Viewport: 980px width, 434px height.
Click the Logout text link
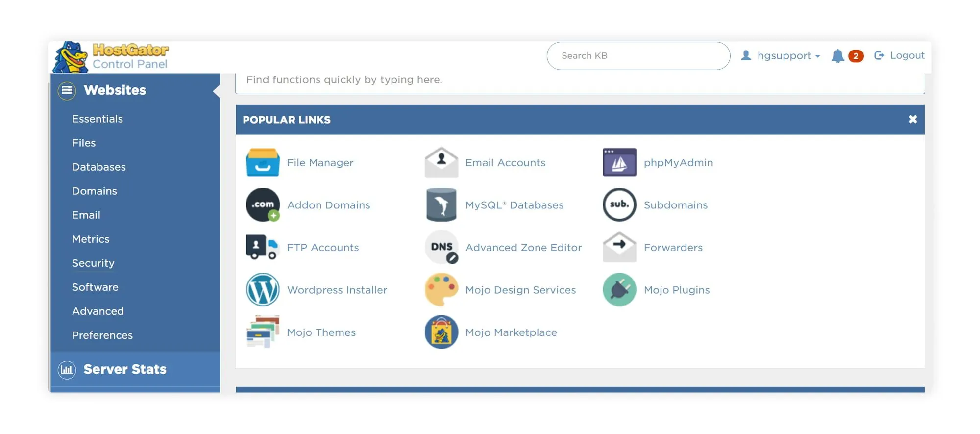pos(907,55)
